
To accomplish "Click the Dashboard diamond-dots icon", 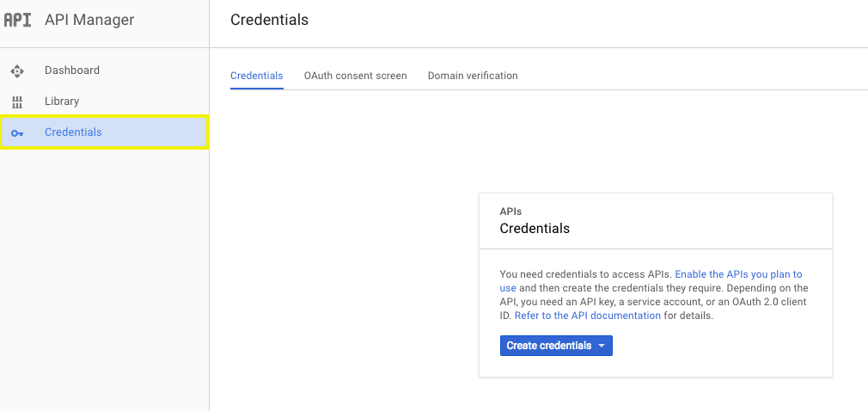I will (17, 71).
